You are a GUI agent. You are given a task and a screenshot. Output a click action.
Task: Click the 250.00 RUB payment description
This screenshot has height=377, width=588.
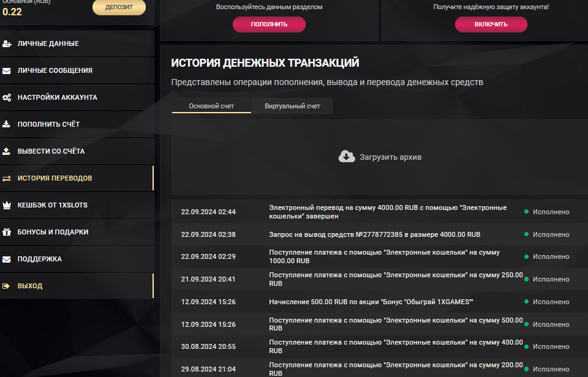coord(396,279)
